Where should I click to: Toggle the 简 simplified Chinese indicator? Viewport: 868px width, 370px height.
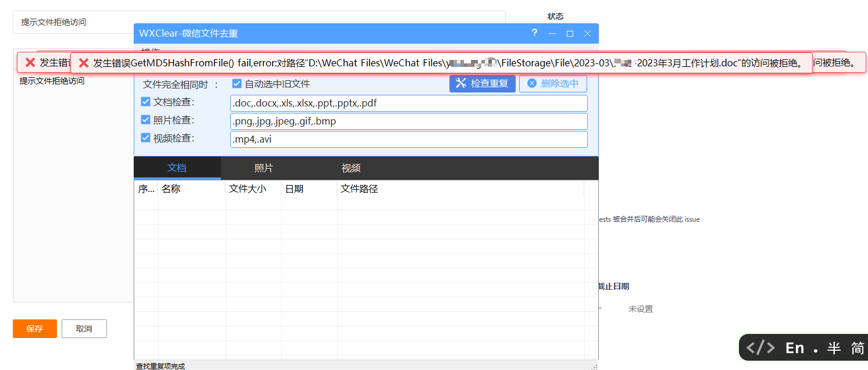(x=858, y=348)
